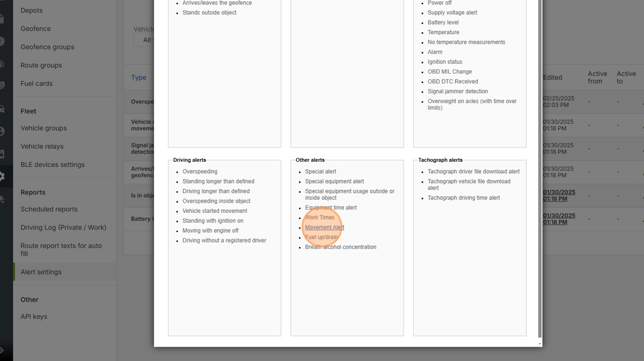The height and width of the screenshot is (361, 644).
Task: Open Vehicle groups under Fleet
Action: 44,128
